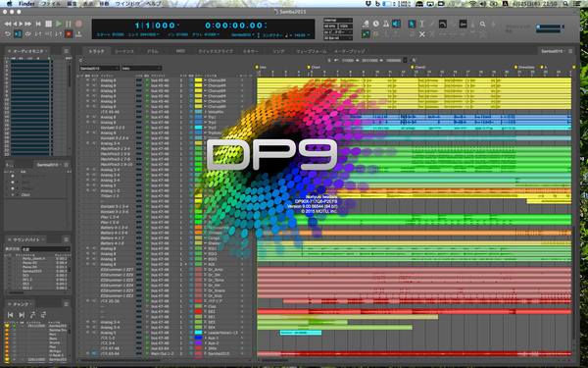Screen dimensions: 588x368
Task: Open the Finder menu in menu bar
Action: tap(26, 3)
